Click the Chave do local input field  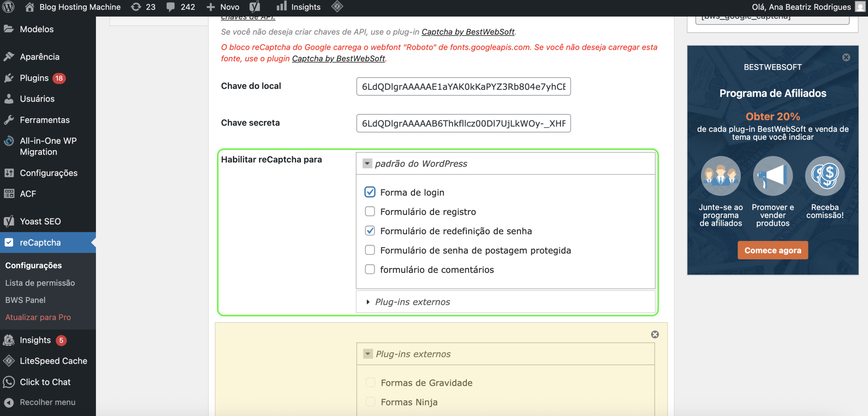click(463, 86)
